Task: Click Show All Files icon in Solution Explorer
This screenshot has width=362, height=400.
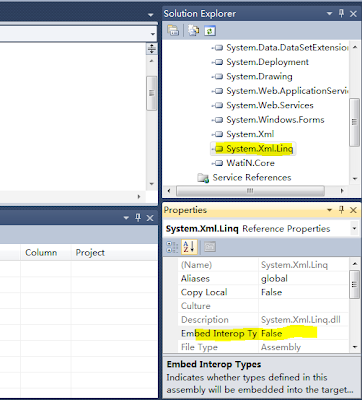Action: [x=193, y=31]
